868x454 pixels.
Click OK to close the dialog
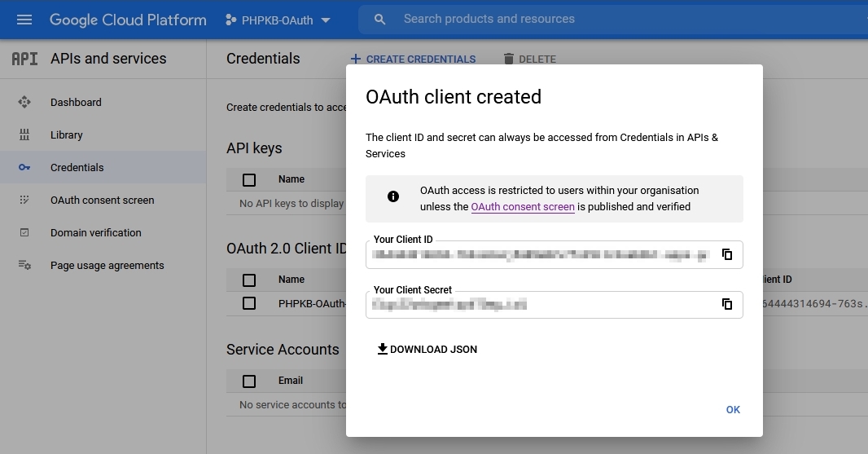(733, 410)
